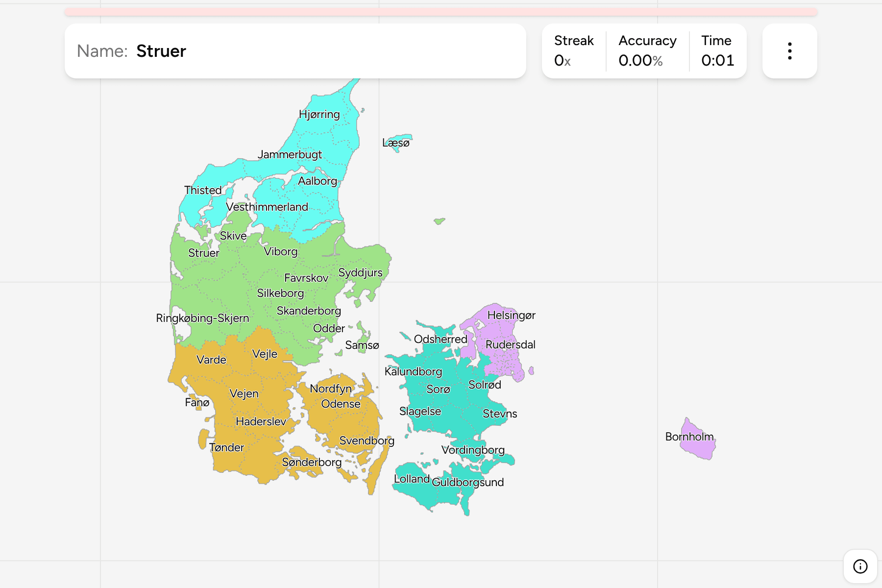Image resolution: width=882 pixels, height=588 pixels.
Task: Click the Svendborg label
Action: coord(367,441)
